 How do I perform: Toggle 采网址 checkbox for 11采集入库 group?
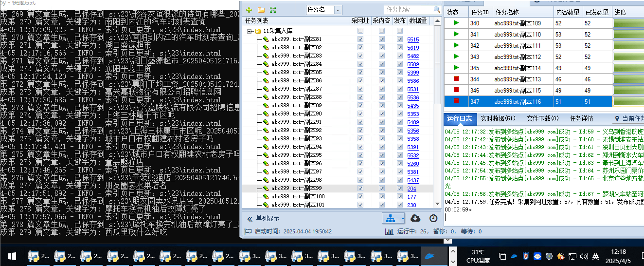tap(360, 31)
